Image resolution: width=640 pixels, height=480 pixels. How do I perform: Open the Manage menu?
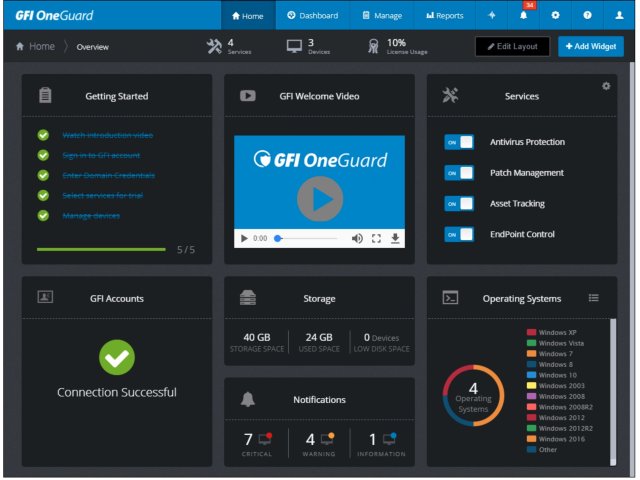pos(382,16)
